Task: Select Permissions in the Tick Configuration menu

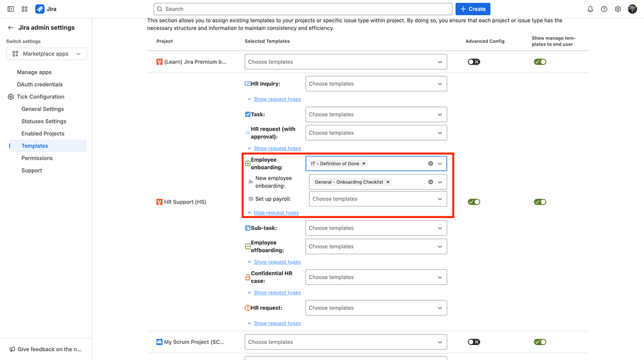Action: [36, 158]
